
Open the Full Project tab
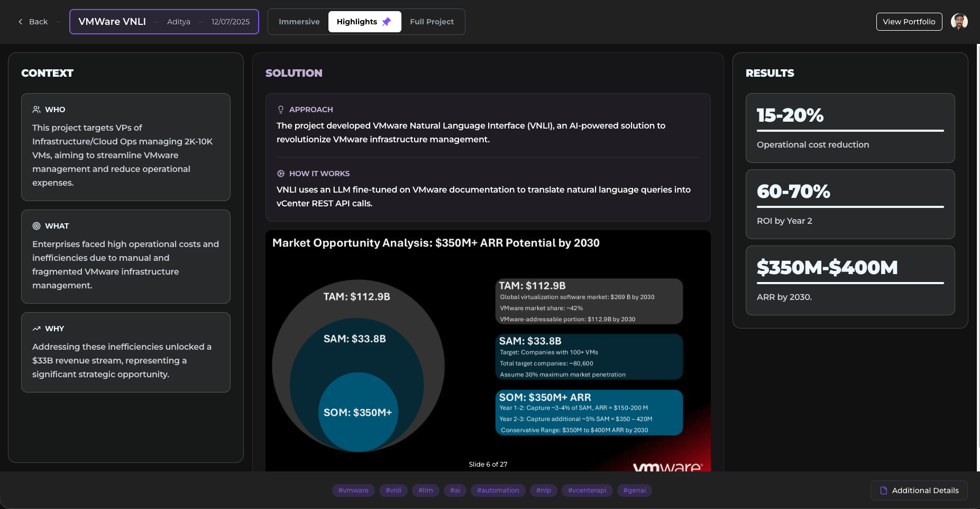[x=432, y=22]
